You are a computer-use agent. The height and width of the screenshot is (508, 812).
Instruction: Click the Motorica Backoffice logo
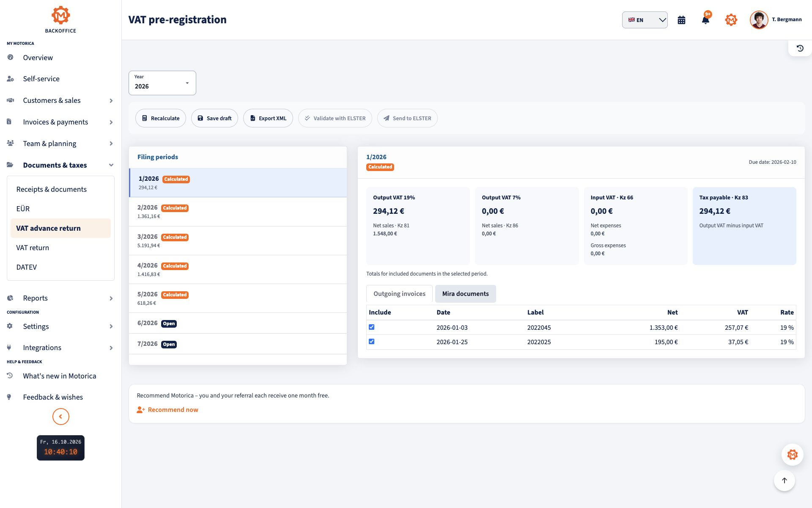tap(60, 19)
